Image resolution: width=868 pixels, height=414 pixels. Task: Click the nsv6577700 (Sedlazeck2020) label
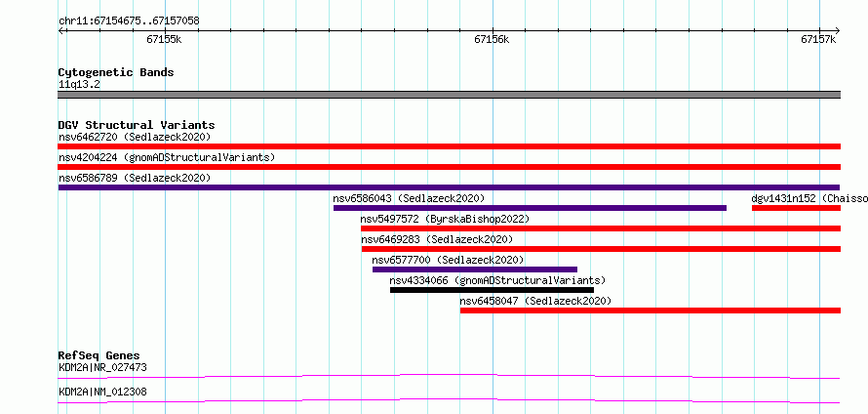(448, 260)
